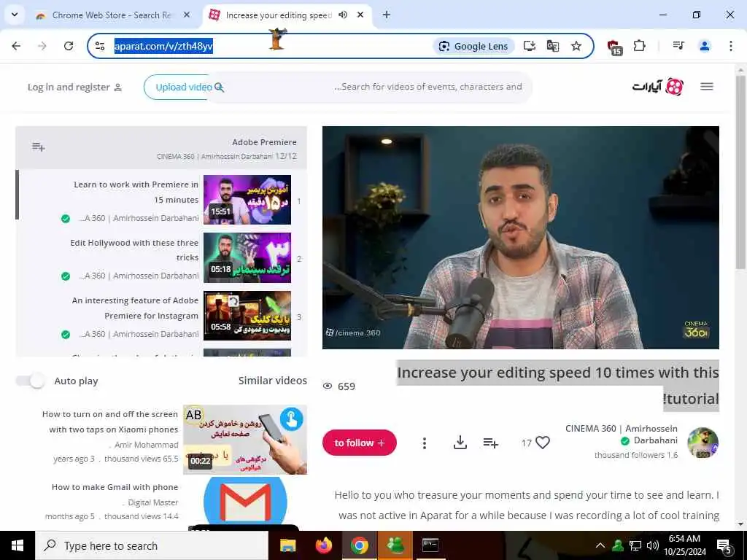Open the command prompt taskbar icon
Image resolution: width=747 pixels, height=560 pixels.
(x=430, y=545)
